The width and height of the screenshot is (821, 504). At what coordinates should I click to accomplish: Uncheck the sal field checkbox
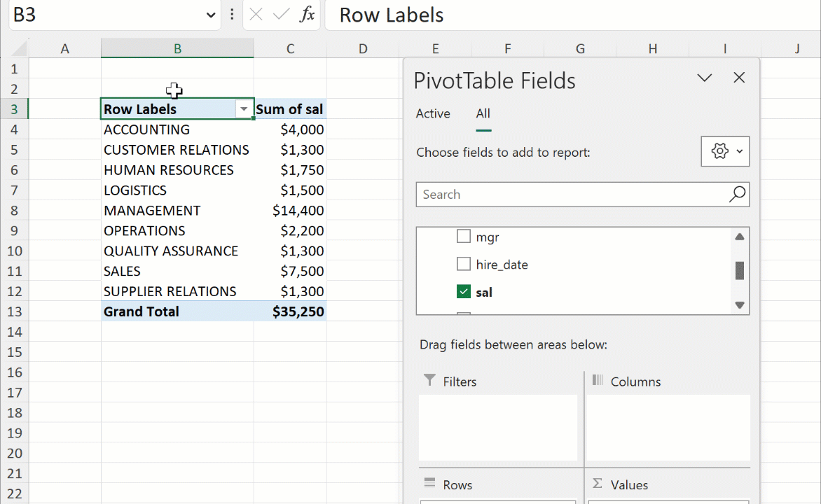(463, 291)
